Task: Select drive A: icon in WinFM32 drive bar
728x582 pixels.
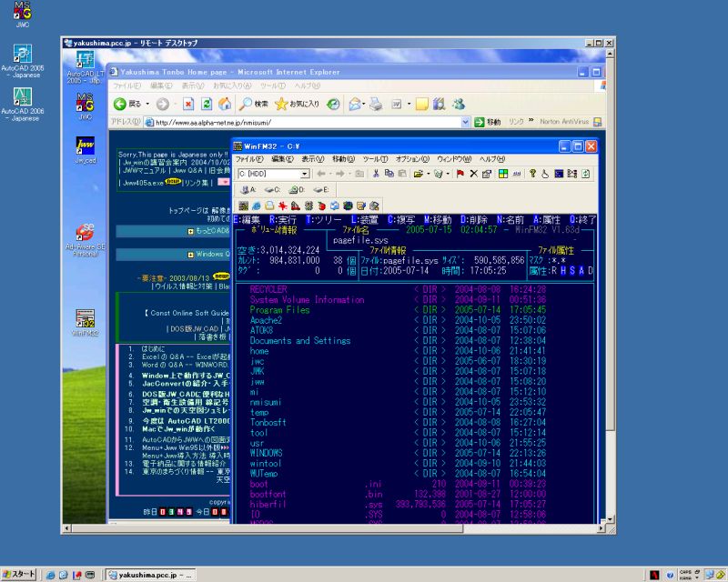Action: [247, 189]
